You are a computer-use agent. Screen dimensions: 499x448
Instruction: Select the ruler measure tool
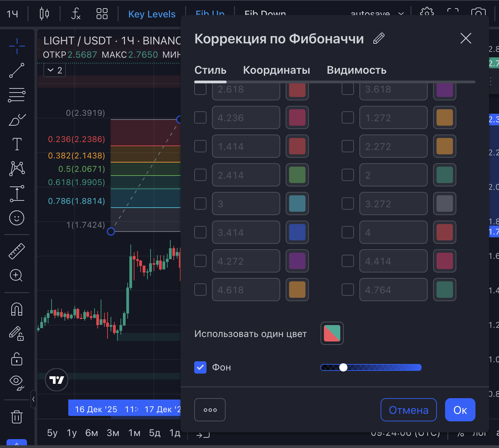[17, 251]
